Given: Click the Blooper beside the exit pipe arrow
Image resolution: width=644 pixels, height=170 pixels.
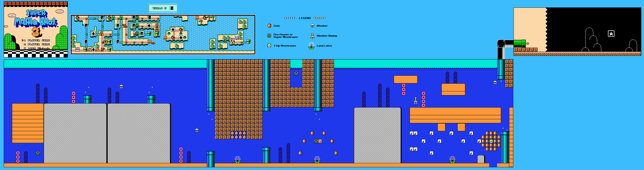Looking at the screenshot, I should [x=495, y=83].
